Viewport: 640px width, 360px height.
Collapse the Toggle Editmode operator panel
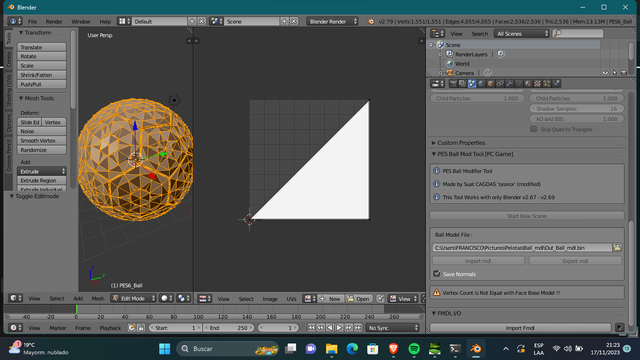click(12, 196)
